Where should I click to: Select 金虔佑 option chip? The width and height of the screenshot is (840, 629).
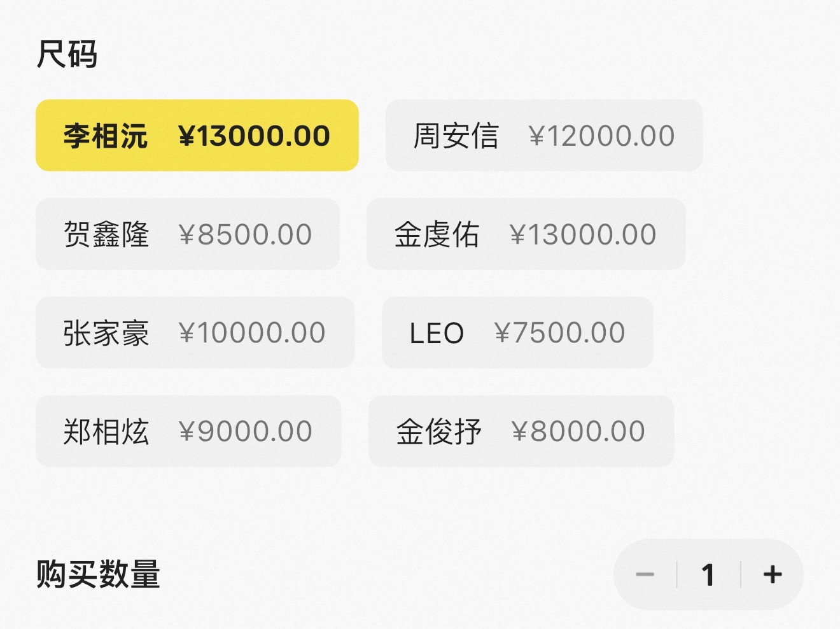click(x=526, y=234)
